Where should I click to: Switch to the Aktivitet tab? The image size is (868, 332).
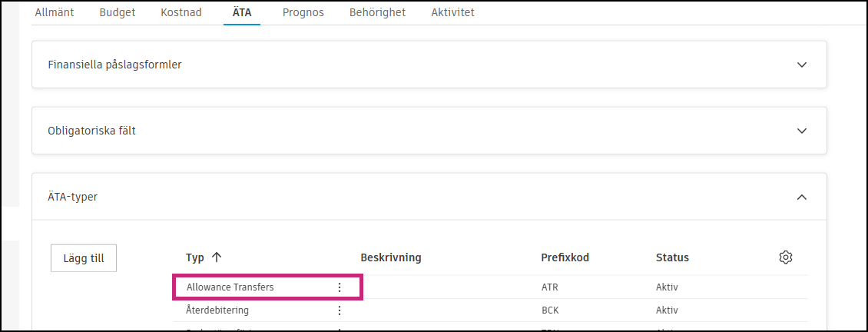(x=452, y=12)
